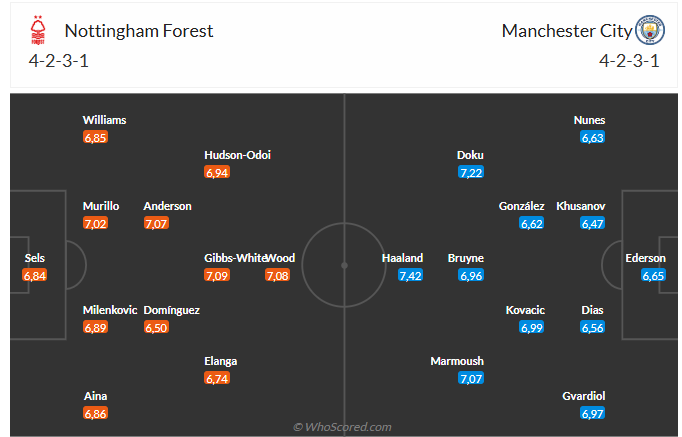The image size is (682, 437).
Task: Click Marmoush's 7,07 rating badge
Action: (x=471, y=378)
